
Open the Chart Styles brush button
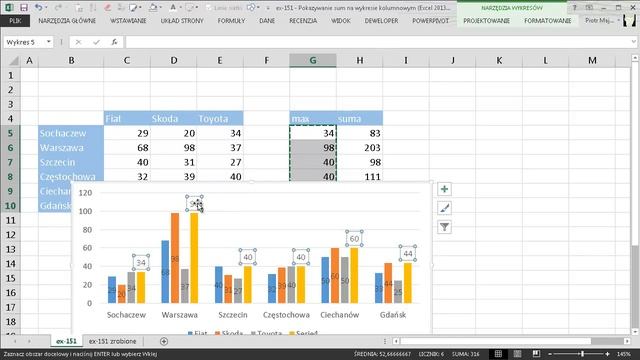(x=444, y=208)
